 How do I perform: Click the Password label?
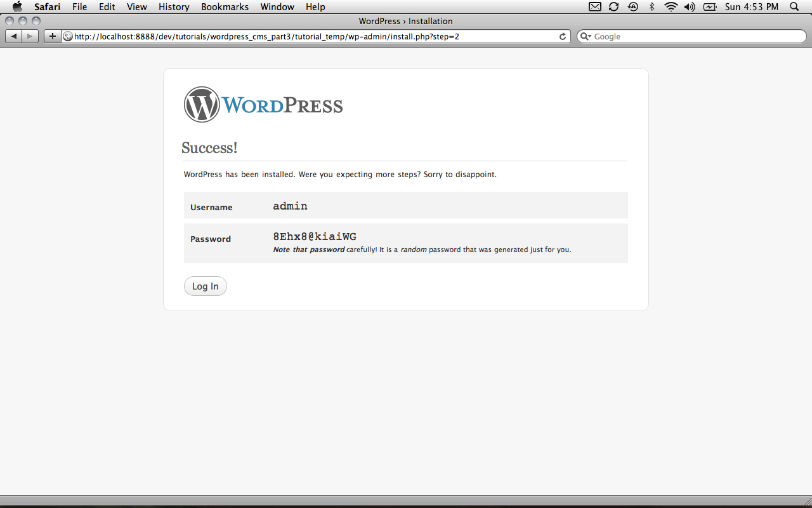[211, 239]
